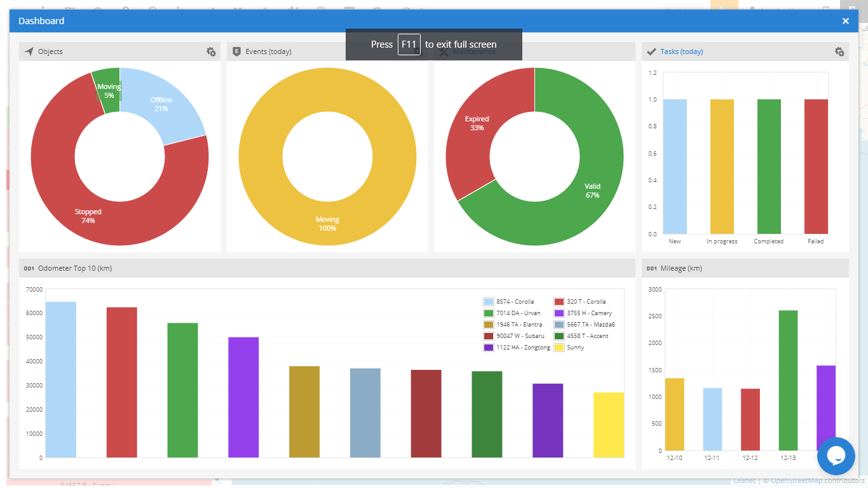868x488 pixels.
Task: Select the Offline 21% donut segment
Action: pos(166,108)
